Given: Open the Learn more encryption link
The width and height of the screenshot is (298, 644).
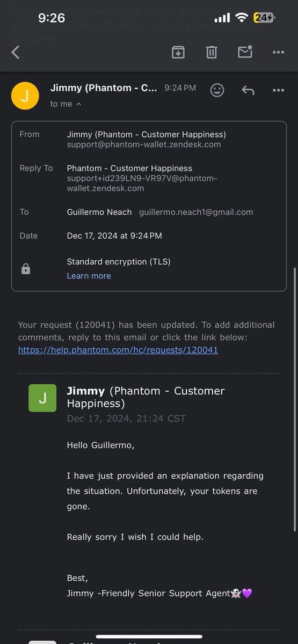Looking at the screenshot, I should coord(89,276).
